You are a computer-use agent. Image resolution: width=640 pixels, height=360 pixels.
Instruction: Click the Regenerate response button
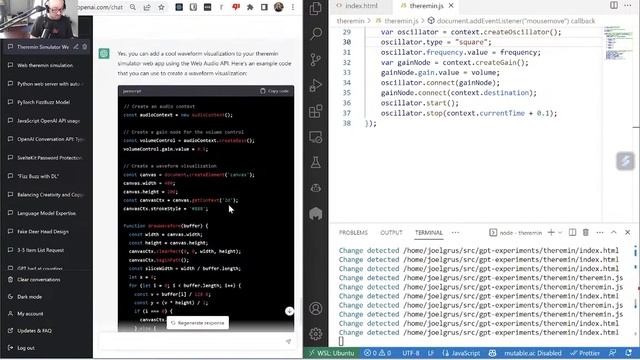(198, 323)
